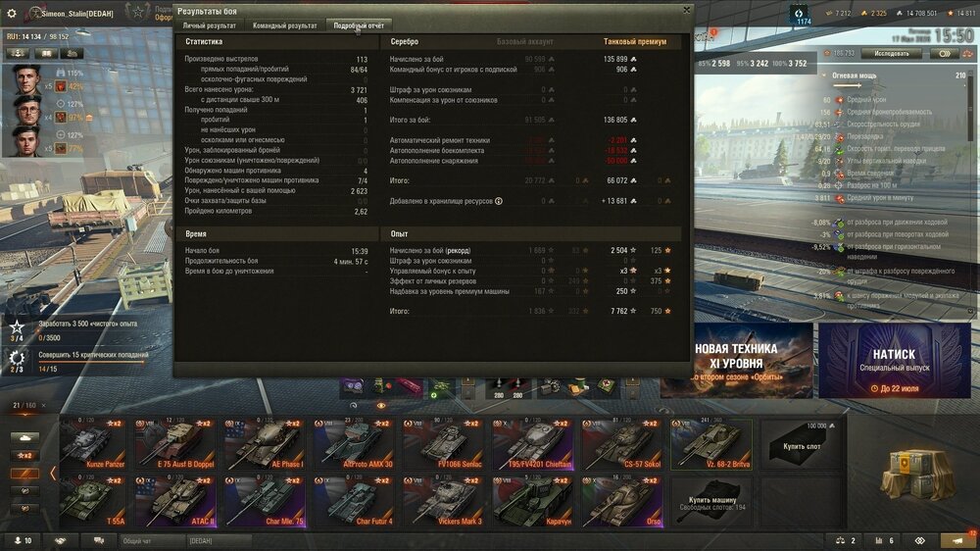This screenshot has height=551, width=980.
Task: Click the 1174 refresh counter icon
Action: tap(799, 15)
